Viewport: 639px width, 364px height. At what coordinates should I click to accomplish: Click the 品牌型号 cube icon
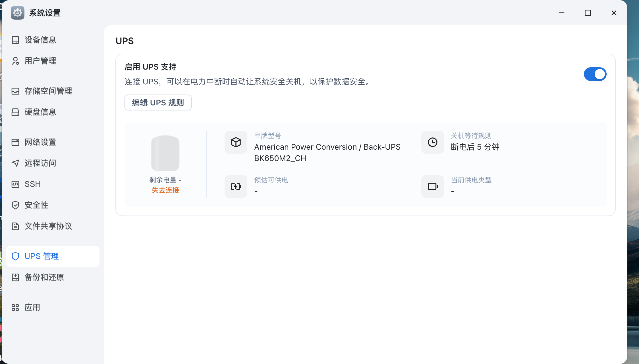pyautogui.click(x=236, y=142)
